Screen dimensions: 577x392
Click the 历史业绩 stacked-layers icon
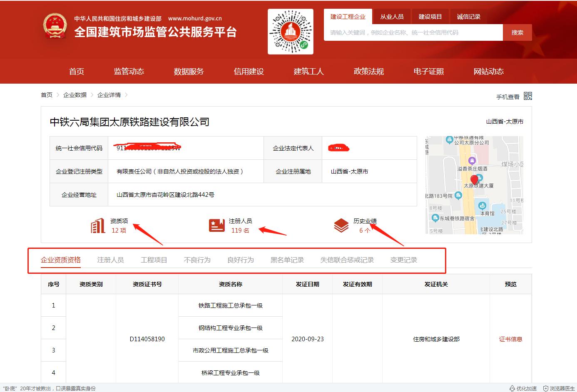tap(341, 225)
